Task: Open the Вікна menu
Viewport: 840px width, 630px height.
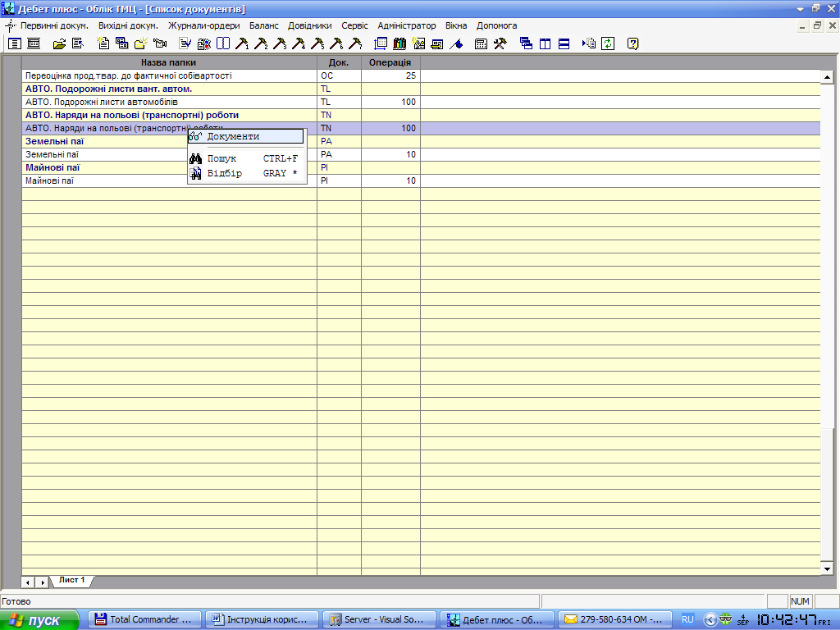Action: pyautogui.click(x=456, y=25)
